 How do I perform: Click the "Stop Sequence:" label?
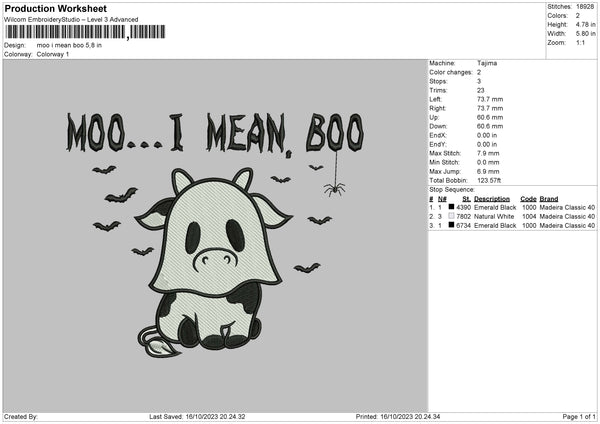pos(452,190)
